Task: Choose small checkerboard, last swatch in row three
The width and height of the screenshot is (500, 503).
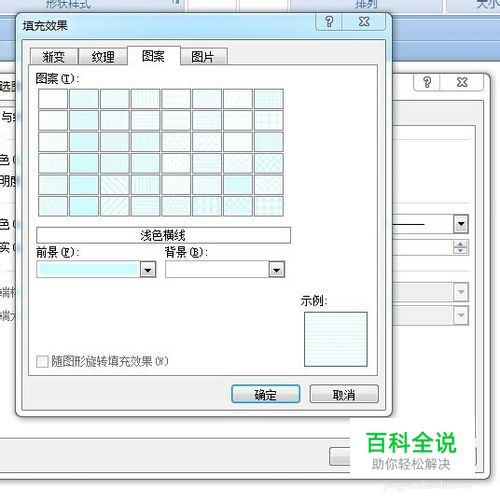Action: pyautogui.click(x=269, y=142)
